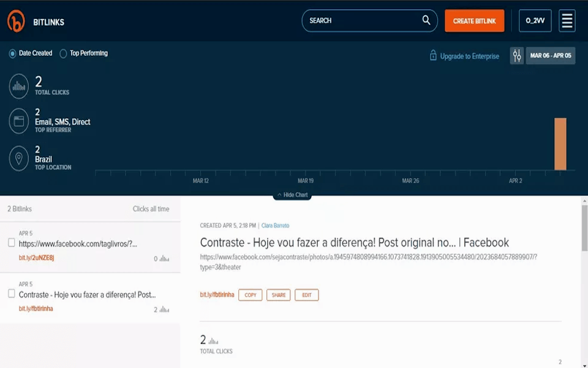
Task: Open bit.ly/fbtirinha short link in list
Action: pos(36,309)
